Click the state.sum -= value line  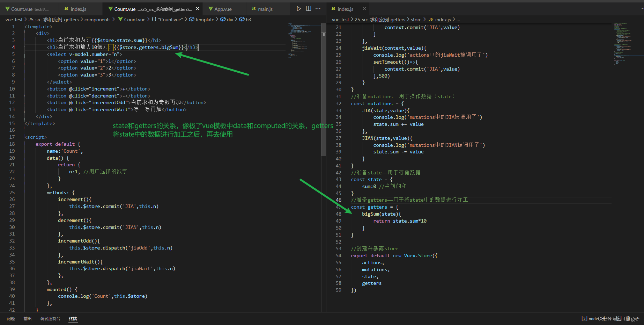[399, 152]
